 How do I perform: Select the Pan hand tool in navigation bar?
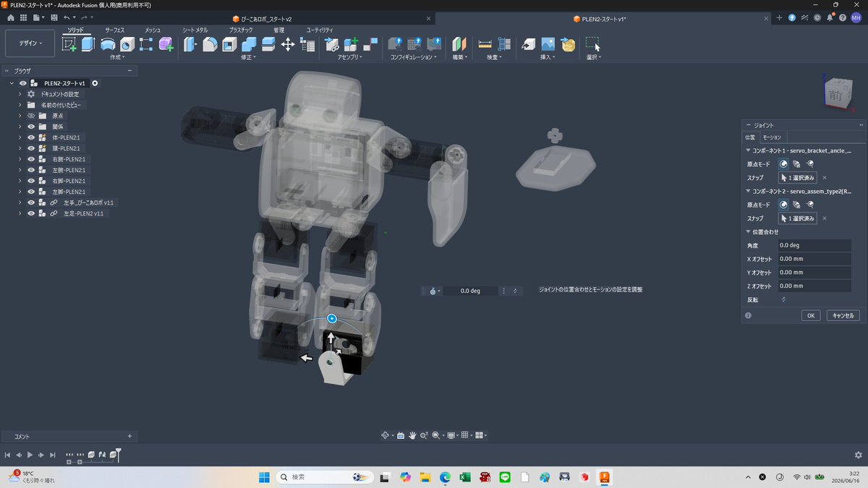coord(412,435)
